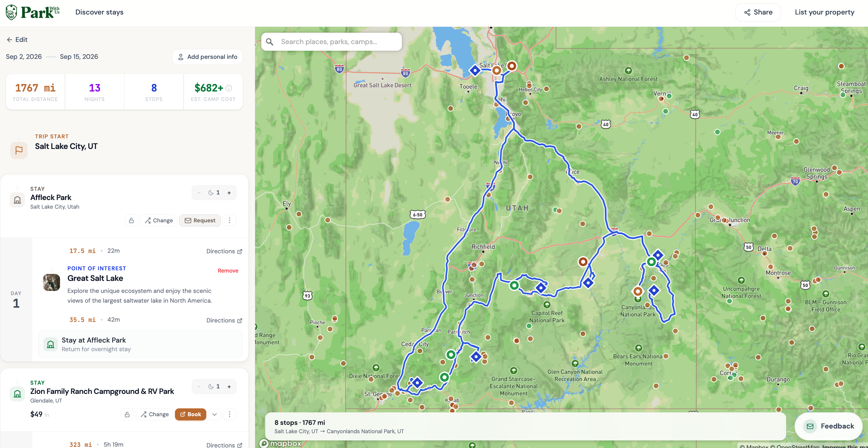Click the Mapbox logo on the map
The width and height of the screenshot is (868, 448).
280,443
